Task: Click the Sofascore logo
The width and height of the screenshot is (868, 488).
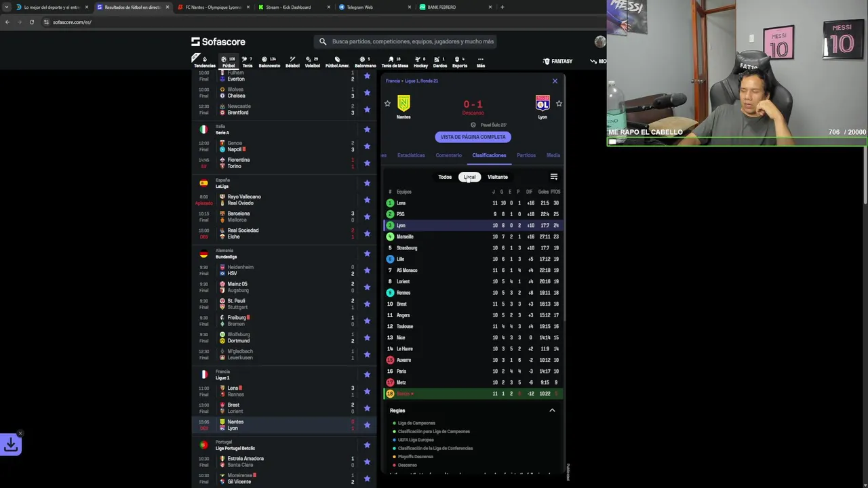Action: (218, 41)
